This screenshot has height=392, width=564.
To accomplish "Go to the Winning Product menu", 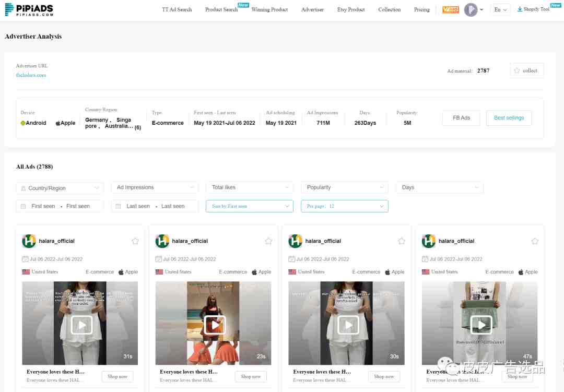I will [269, 10].
